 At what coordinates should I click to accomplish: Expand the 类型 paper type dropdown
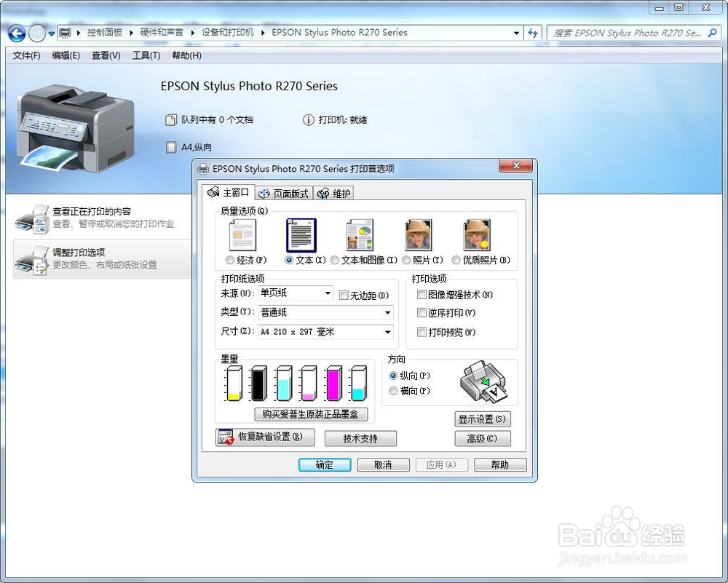click(387, 313)
